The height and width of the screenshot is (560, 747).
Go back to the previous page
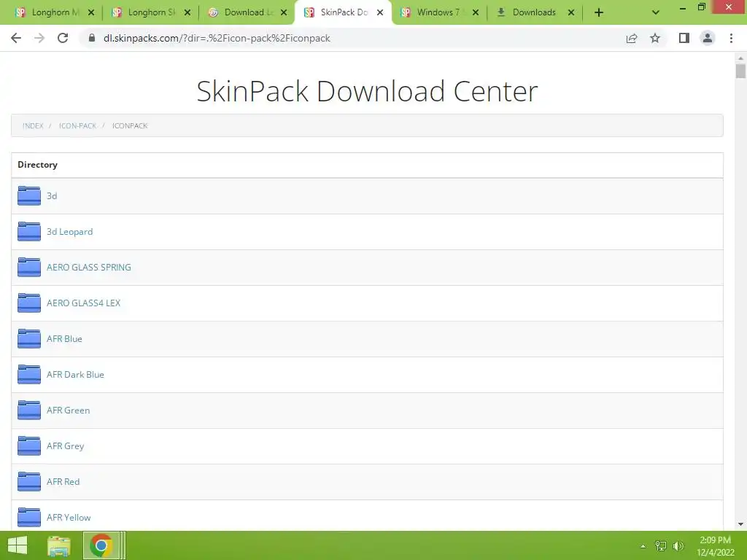(x=16, y=38)
